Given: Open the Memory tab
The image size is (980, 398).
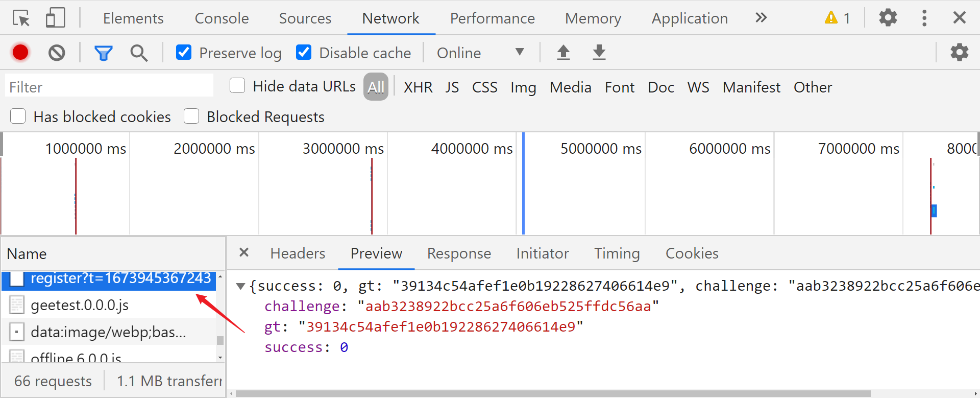Looking at the screenshot, I should point(593,18).
